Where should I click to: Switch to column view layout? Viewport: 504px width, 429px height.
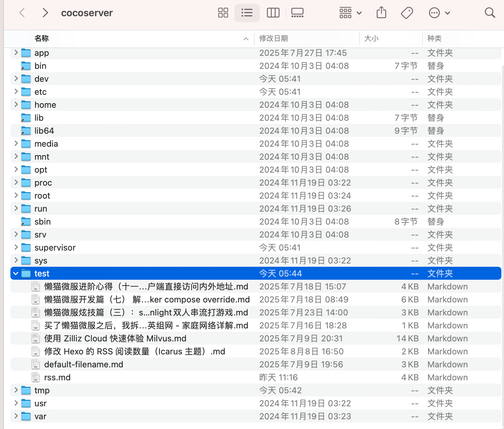pyautogui.click(x=273, y=13)
